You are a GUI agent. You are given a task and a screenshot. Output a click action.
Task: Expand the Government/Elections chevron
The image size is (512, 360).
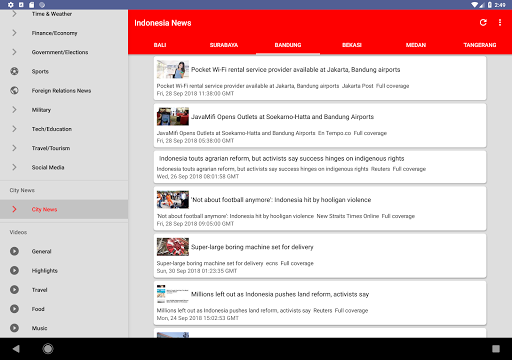(x=14, y=52)
